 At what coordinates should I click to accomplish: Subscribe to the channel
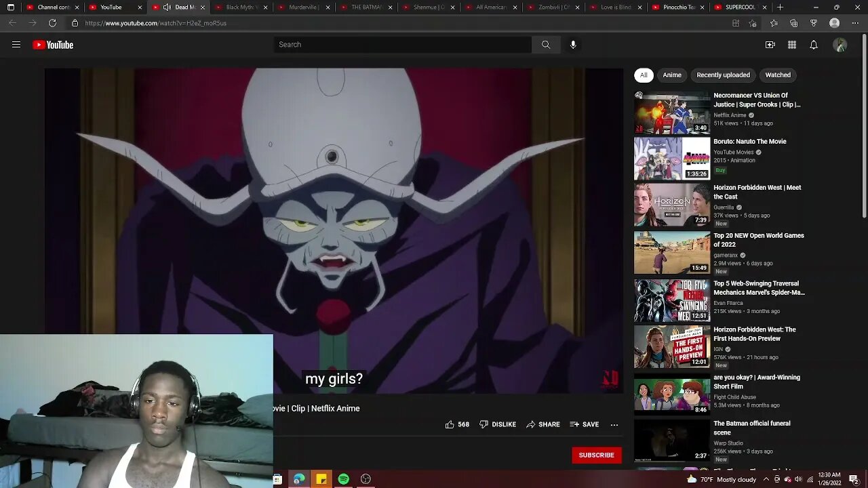click(x=597, y=455)
